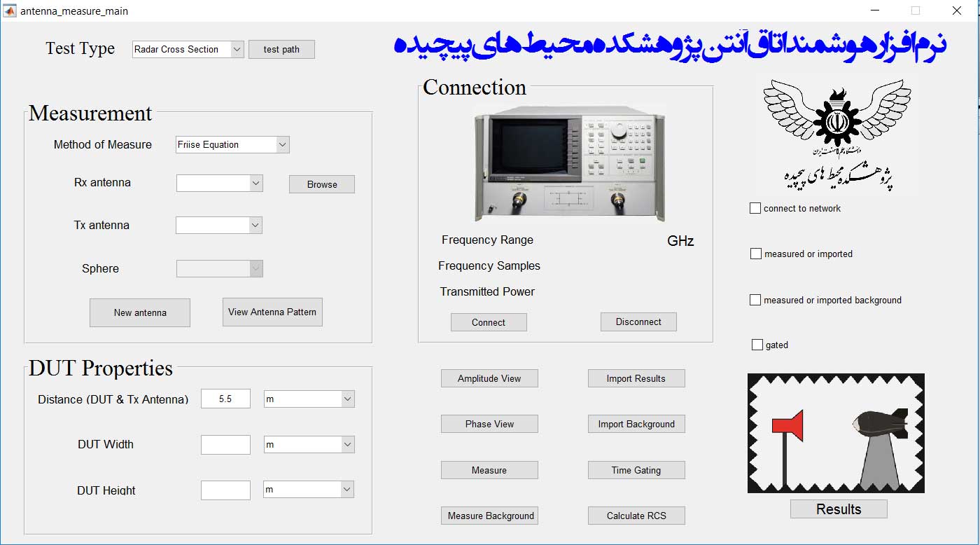
Task: Open the Rx antenna dropdown
Action: (x=219, y=183)
